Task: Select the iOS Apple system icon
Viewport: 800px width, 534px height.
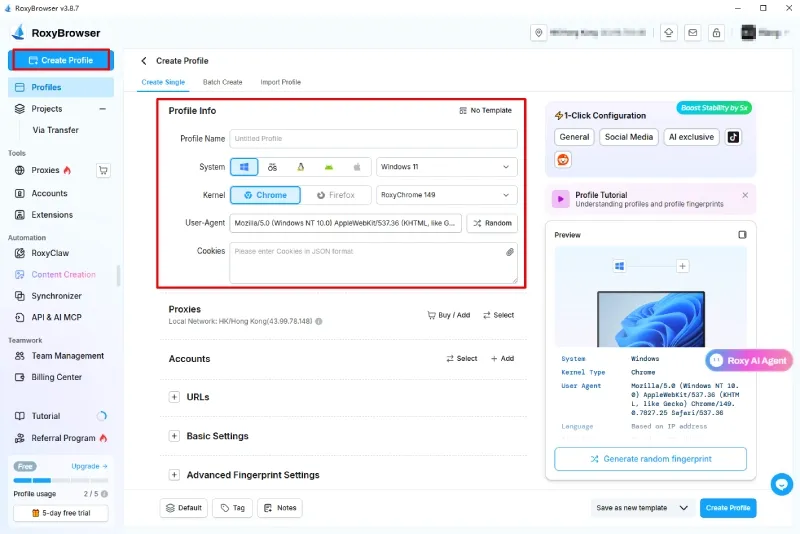Action: pyautogui.click(x=357, y=167)
